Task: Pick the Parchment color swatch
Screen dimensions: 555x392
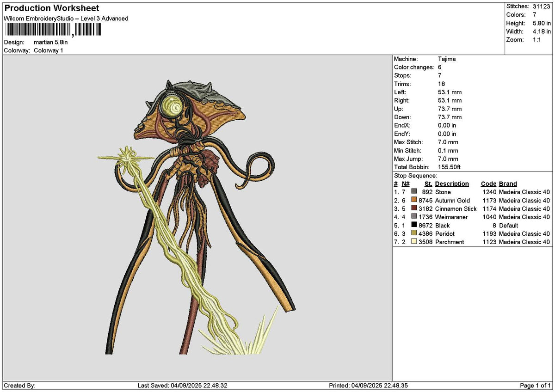Action: click(414, 242)
